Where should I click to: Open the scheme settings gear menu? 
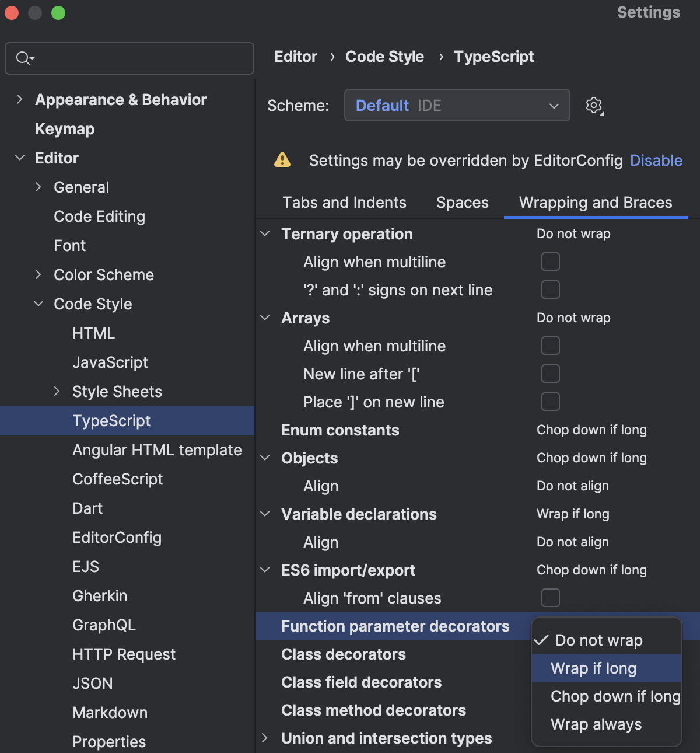[x=594, y=106]
